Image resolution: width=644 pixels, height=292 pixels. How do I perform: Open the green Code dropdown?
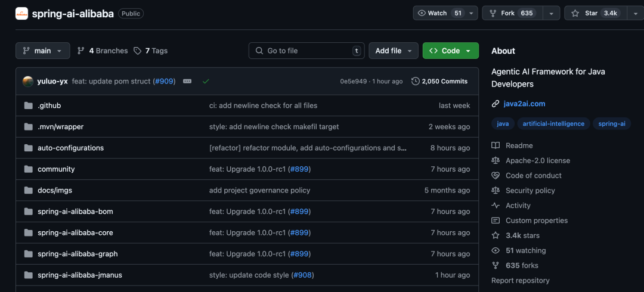(x=451, y=51)
